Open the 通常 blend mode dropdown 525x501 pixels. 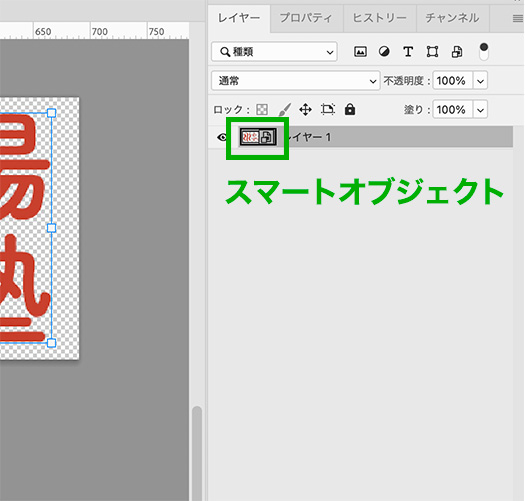[x=296, y=80]
